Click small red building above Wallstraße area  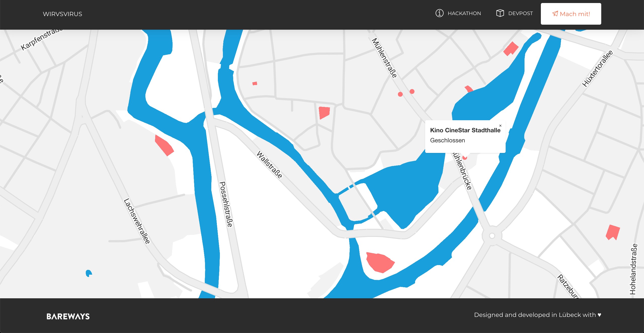coord(255,83)
